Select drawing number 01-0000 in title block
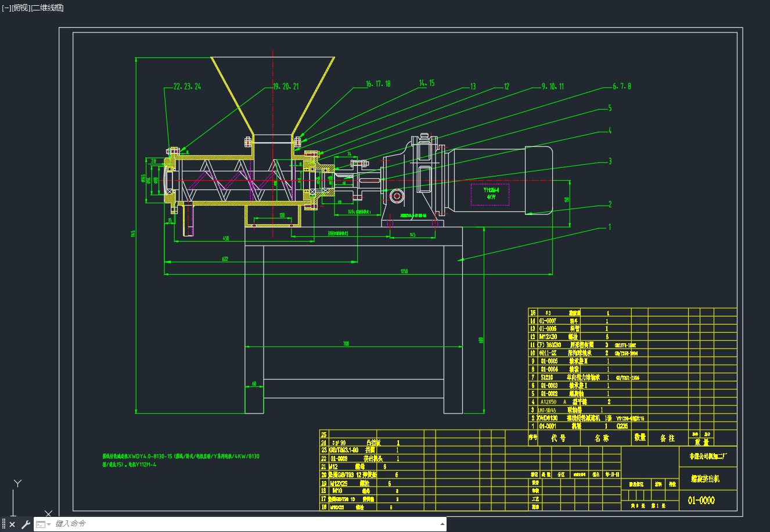 pyautogui.click(x=701, y=500)
